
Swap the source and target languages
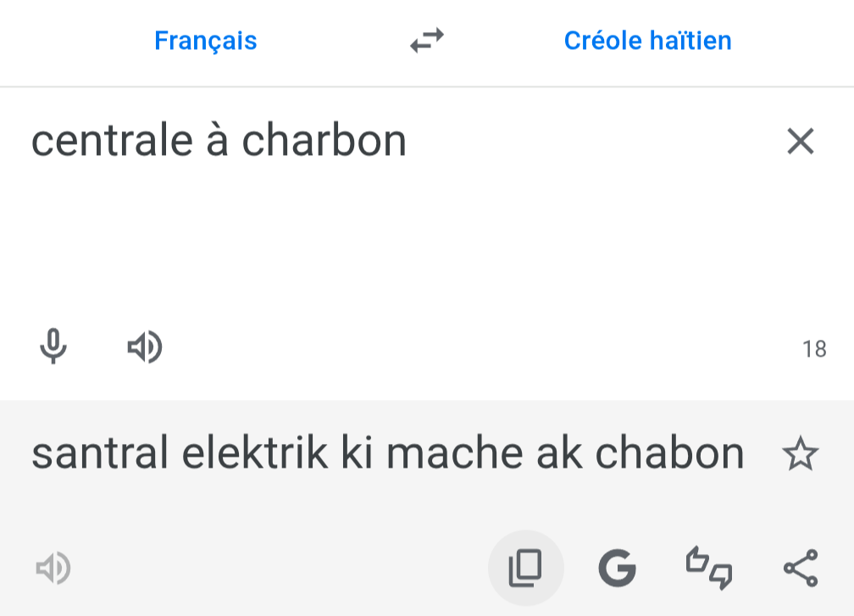(x=427, y=41)
